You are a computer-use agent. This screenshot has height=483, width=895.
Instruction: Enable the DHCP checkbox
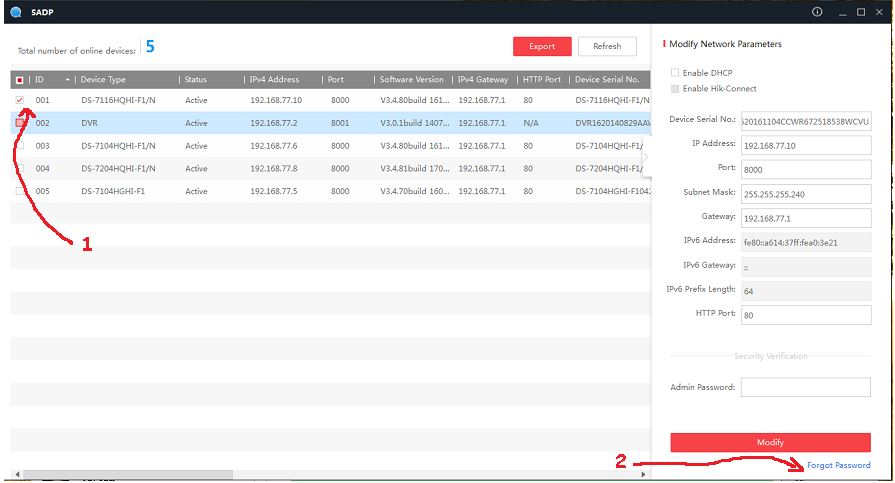(675, 73)
